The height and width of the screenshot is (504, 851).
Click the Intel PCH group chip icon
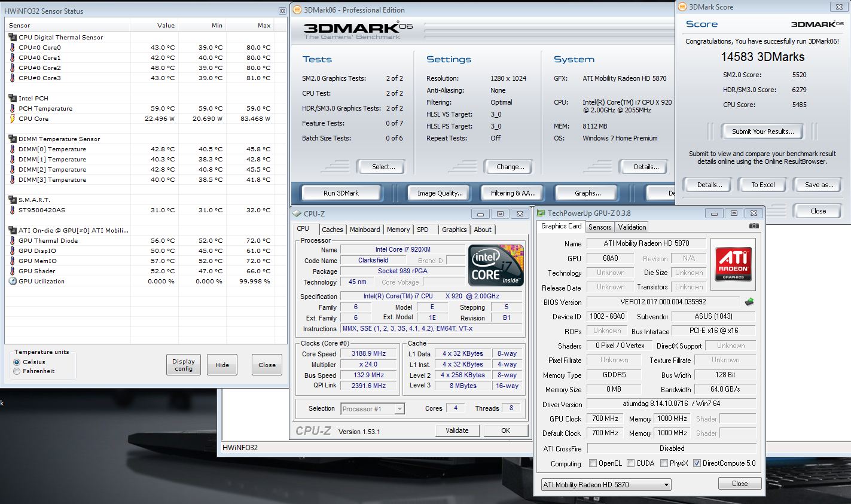[x=13, y=98]
